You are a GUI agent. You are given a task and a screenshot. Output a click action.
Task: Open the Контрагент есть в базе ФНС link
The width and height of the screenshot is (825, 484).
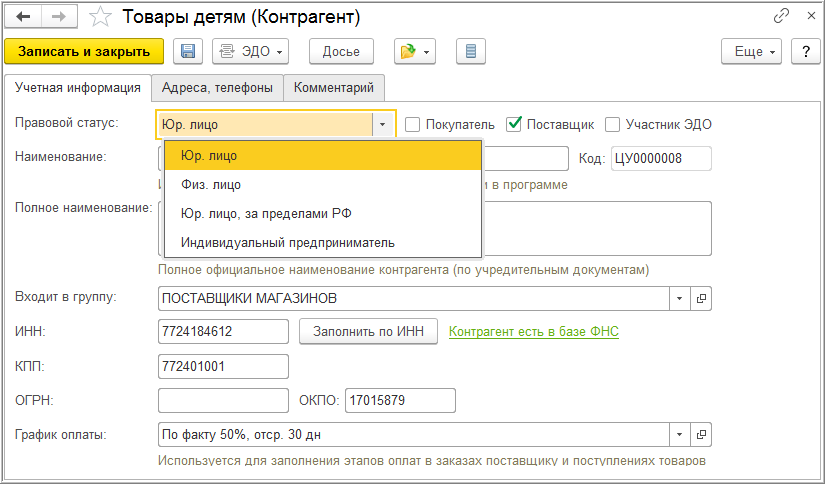(x=533, y=332)
